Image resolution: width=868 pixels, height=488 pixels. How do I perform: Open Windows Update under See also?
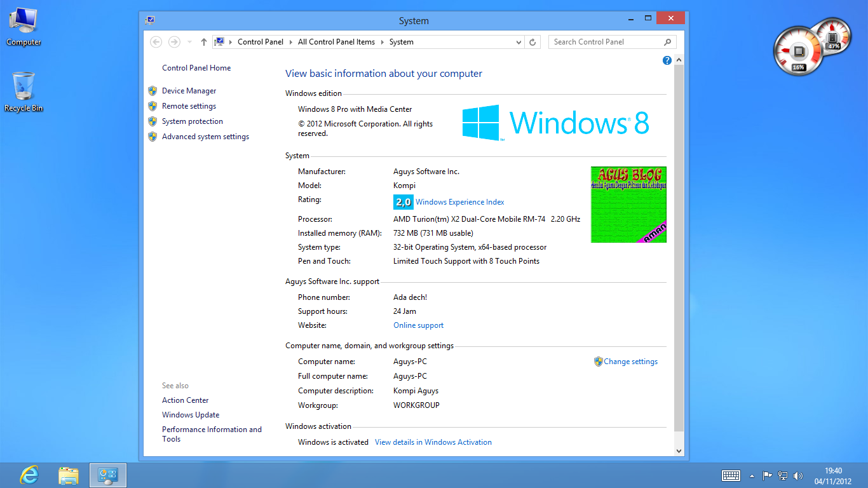tap(191, 415)
